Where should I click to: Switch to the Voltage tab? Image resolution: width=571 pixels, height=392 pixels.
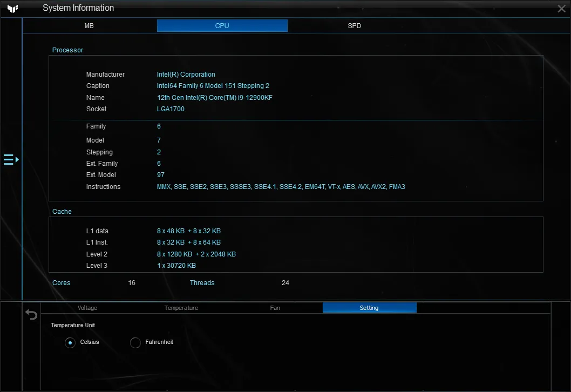[87, 308]
